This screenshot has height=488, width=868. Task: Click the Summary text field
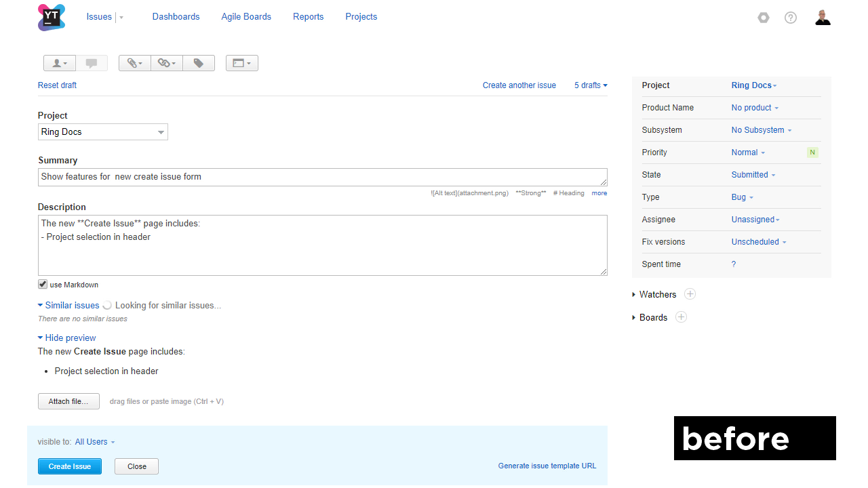[x=323, y=177]
